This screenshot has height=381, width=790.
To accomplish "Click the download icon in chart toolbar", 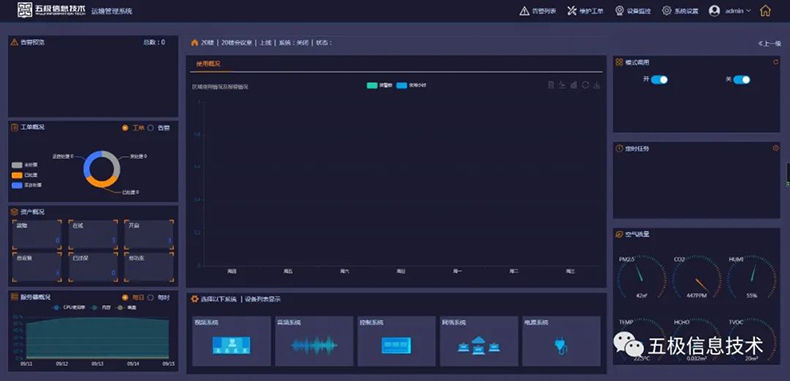I will point(597,85).
